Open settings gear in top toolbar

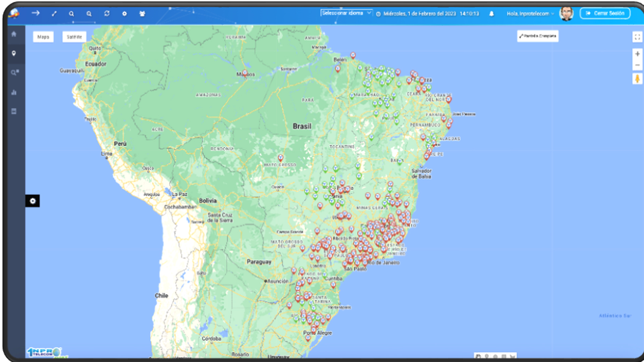coord(124,14)
